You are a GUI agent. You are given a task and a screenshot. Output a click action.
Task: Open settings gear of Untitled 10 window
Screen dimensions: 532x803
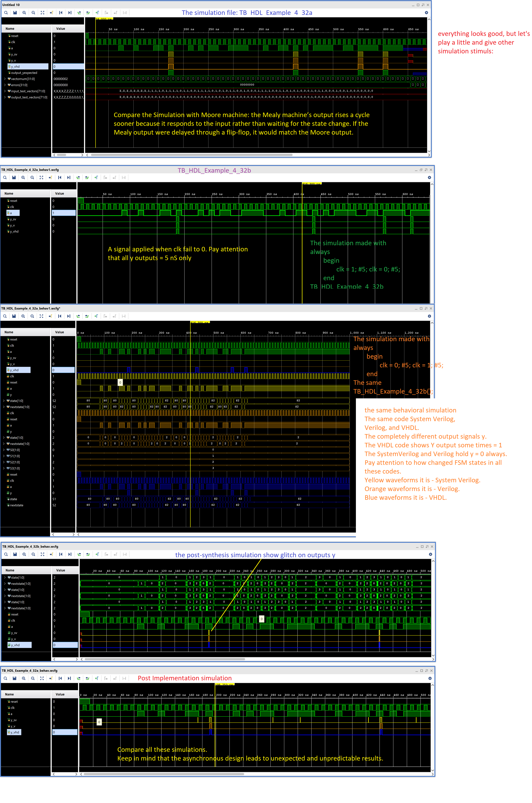click(426, 13)
